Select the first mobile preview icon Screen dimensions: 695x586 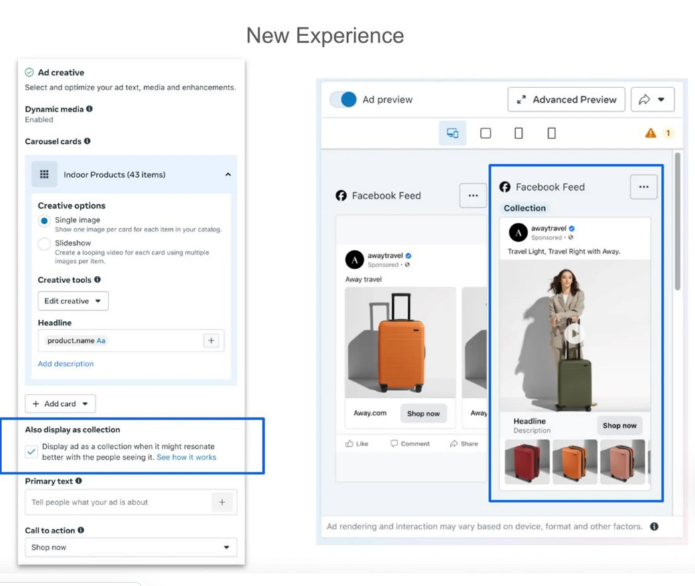[x=519, y=133]
